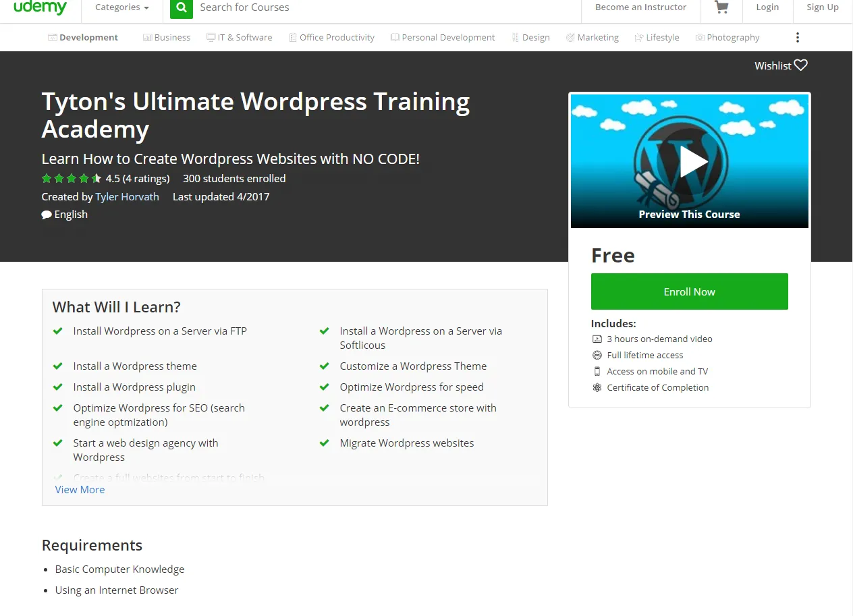Click the Requirements heading
This screenshot has height=616, width=853.
[x=92, y=545]
